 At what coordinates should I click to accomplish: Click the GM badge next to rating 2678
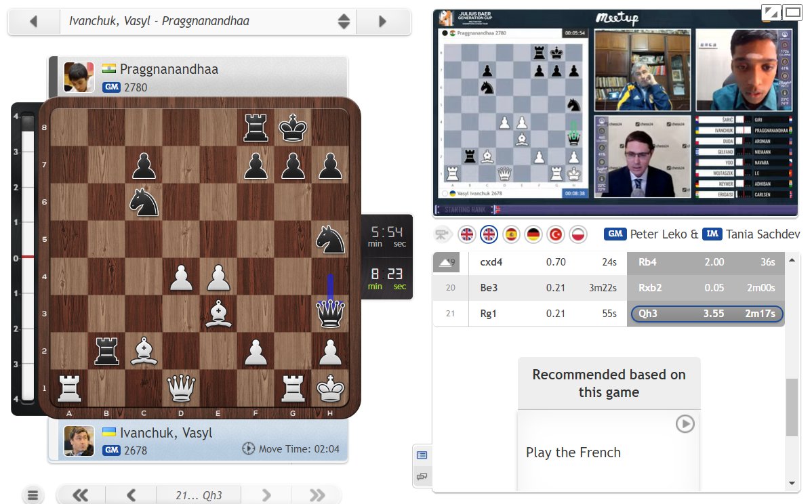[x=111, y=450]
